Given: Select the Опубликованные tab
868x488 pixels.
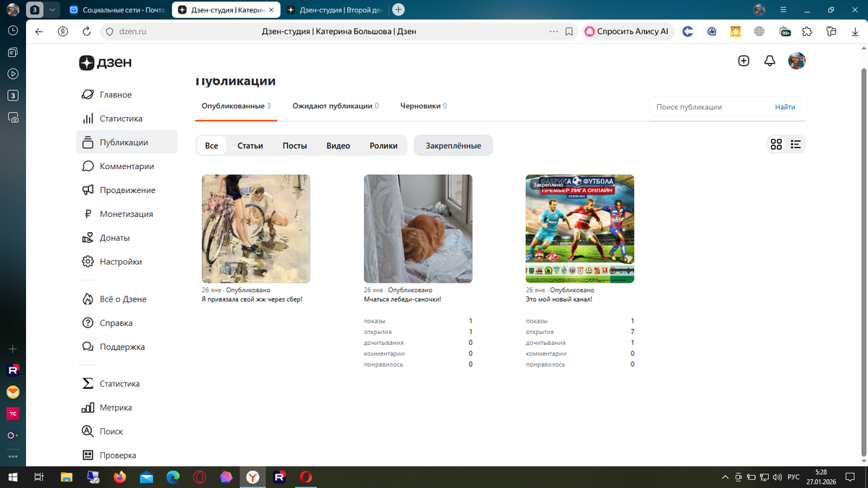Looking at the screenshot, I should click(237, 106).
